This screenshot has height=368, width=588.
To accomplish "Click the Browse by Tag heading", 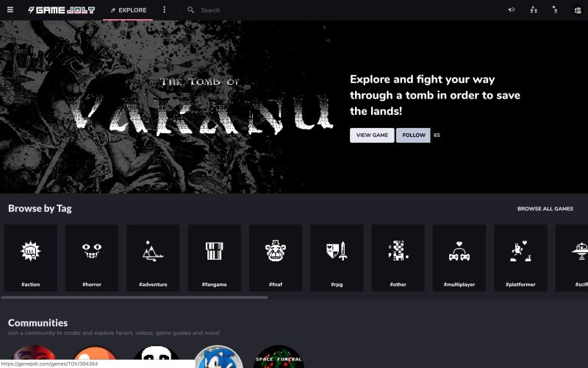I will pos(40,208).
